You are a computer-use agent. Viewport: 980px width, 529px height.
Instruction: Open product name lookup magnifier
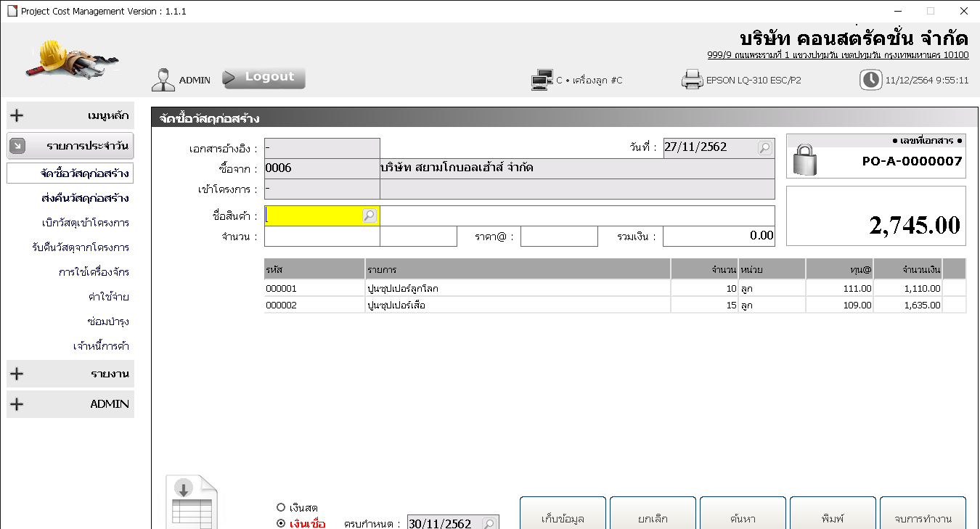369,216
